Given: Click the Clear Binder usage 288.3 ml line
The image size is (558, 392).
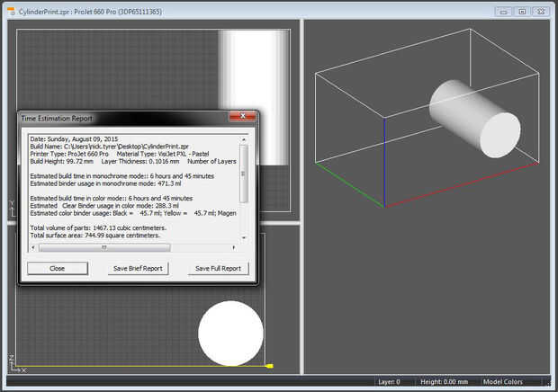Looking at the screenshot, I should click(x=104, y=206).
